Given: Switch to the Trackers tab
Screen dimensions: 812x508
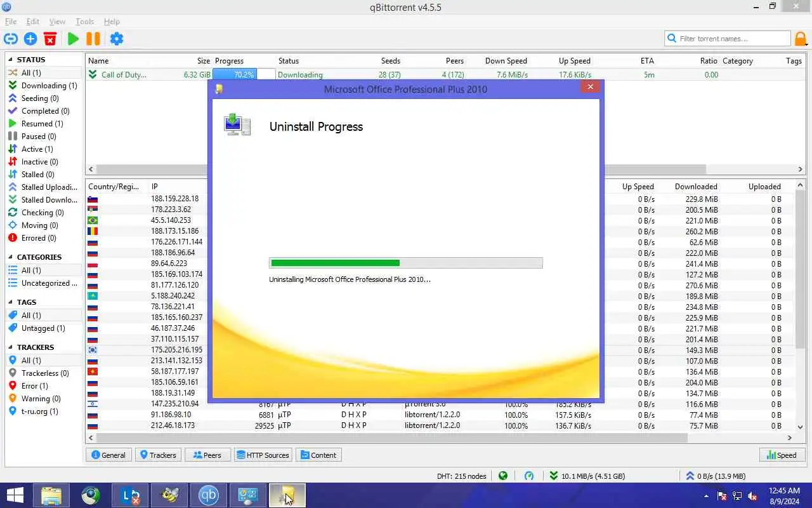Looking at the screenshot, I should coord(158,455).
